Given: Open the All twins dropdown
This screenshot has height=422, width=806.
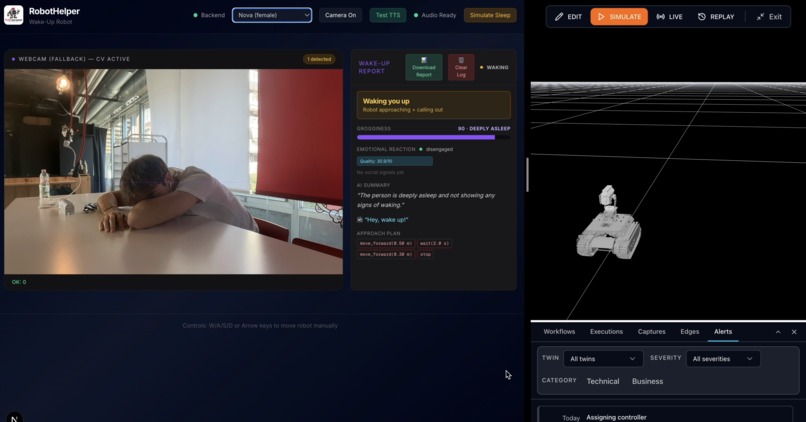Looking at the screenshot, I should 603,359.
